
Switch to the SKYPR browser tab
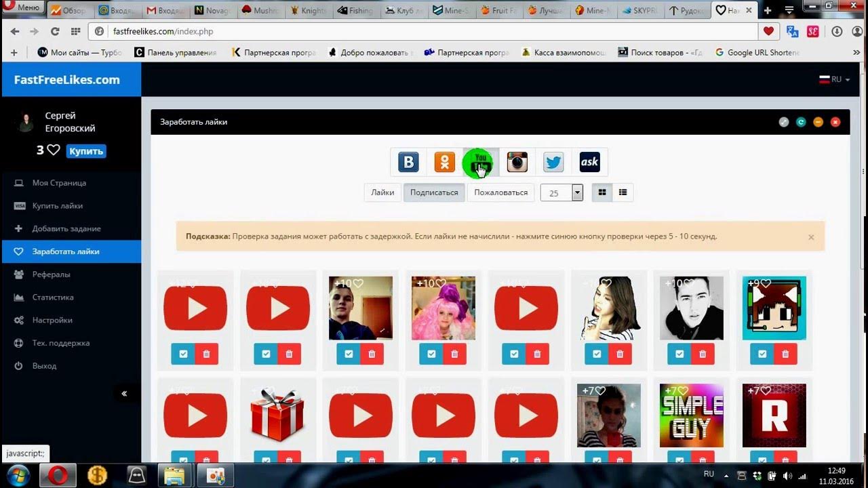pos(639,10)
